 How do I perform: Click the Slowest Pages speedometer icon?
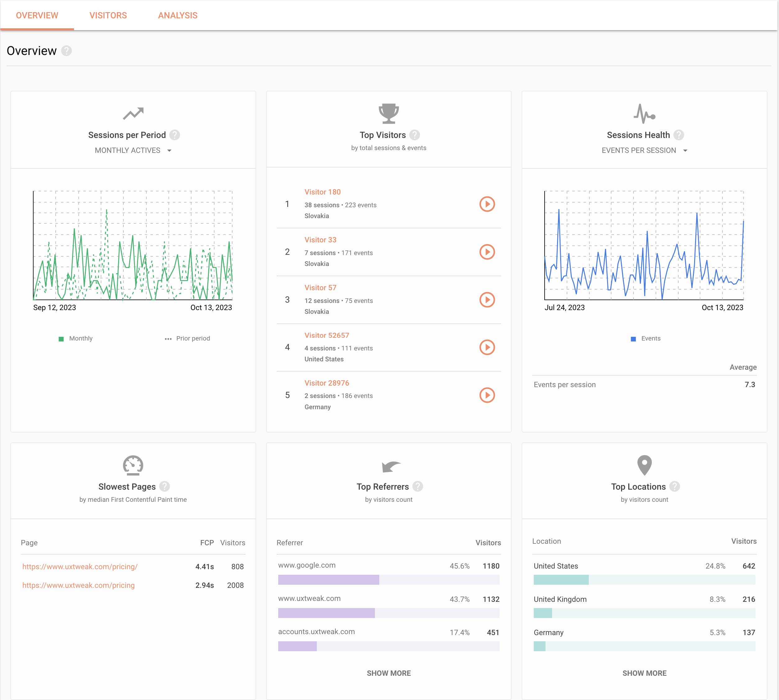click(x=133, y=465)
